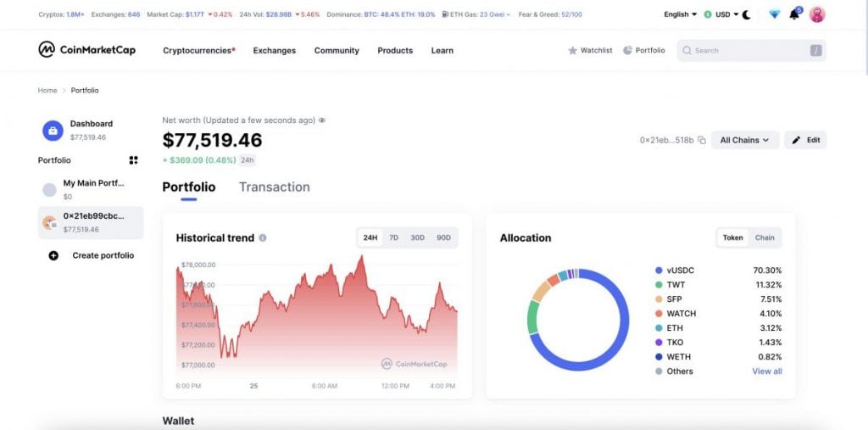Open Learn menu
The height and width of the screenshot is (430, 868).
[442, 50]
